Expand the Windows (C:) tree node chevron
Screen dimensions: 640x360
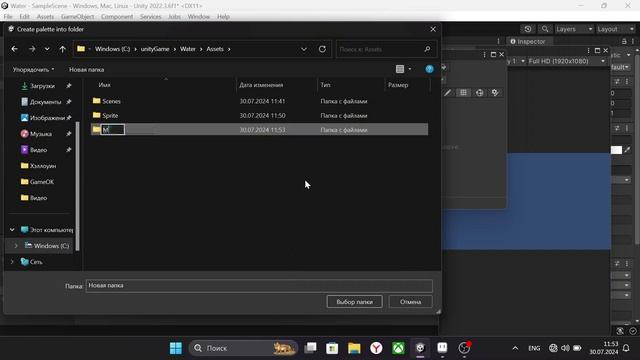16,246
